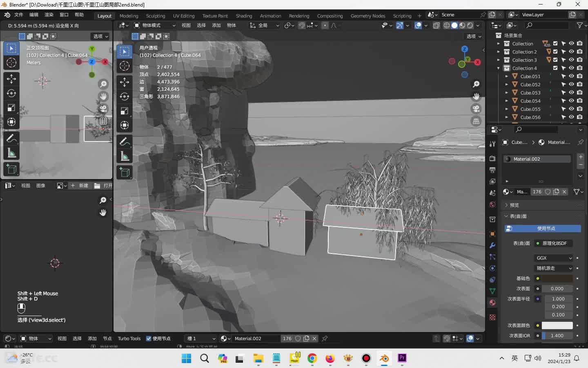Open Windows Start menu
The image size is (588, 368).
(x=186, y=358)
